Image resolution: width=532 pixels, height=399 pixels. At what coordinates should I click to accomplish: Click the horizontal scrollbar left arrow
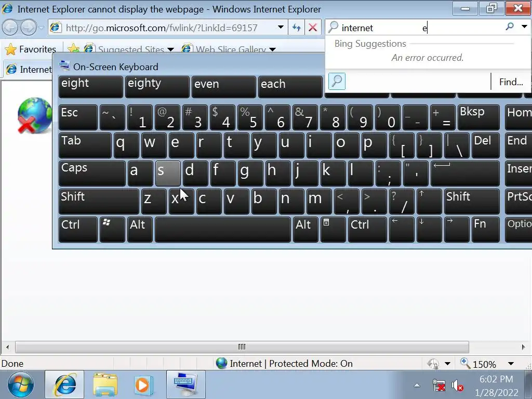click(x=7, y=347)
